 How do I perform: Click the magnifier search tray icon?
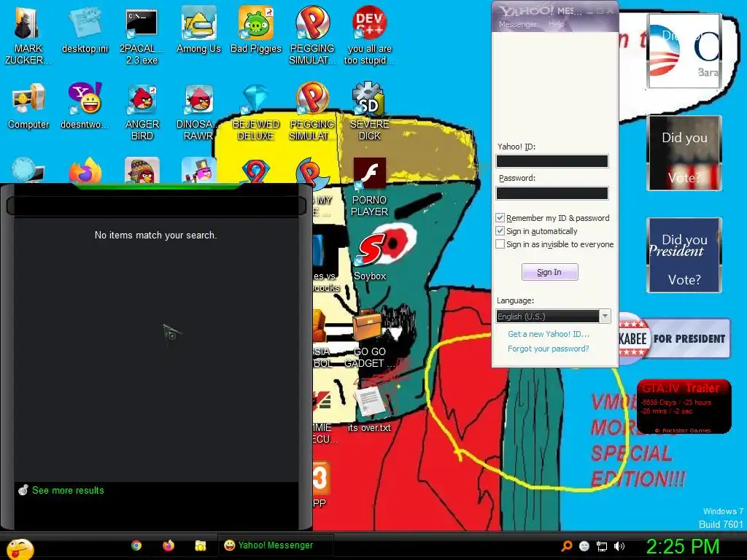click(566, 546)
